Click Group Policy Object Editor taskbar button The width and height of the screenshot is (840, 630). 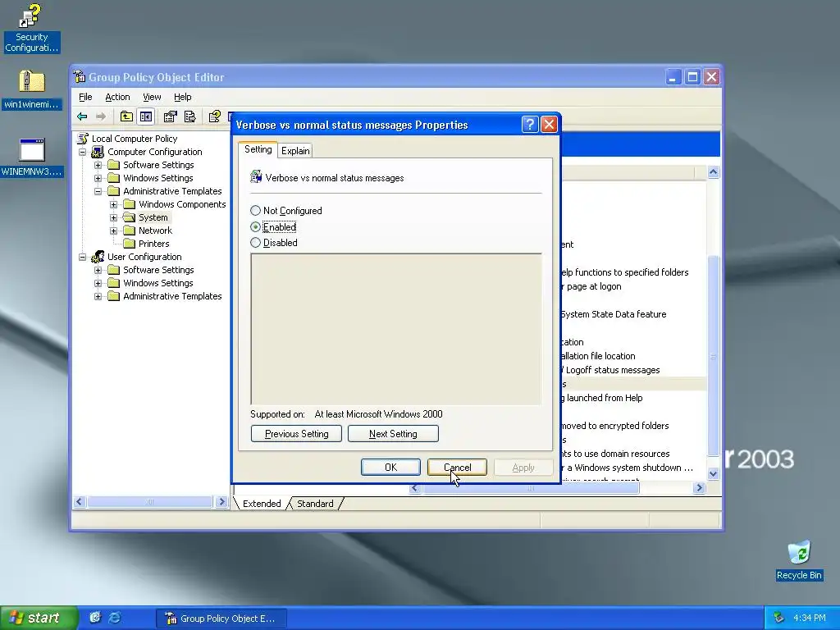click(221, 619)
